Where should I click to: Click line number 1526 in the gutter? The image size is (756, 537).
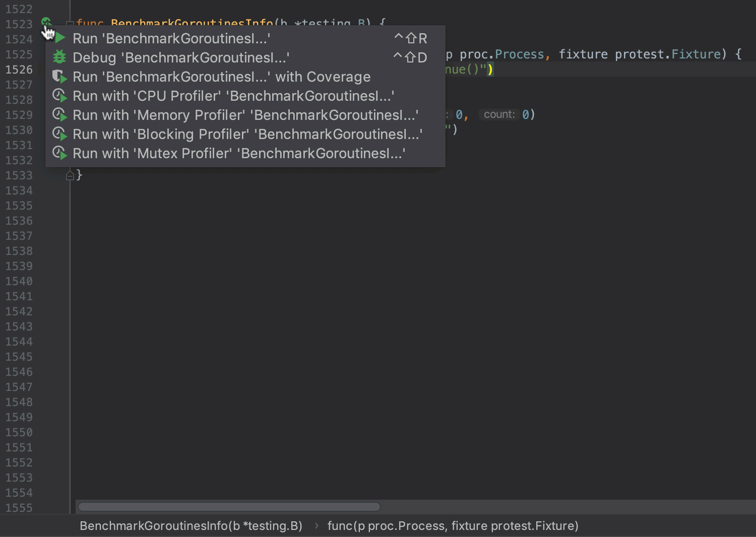[x=19, y=70]
